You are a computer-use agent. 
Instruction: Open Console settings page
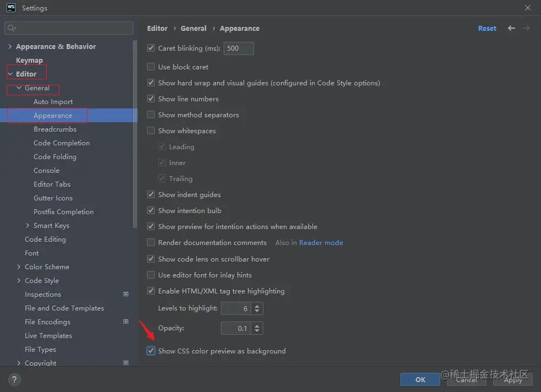(x=46, y=171)
